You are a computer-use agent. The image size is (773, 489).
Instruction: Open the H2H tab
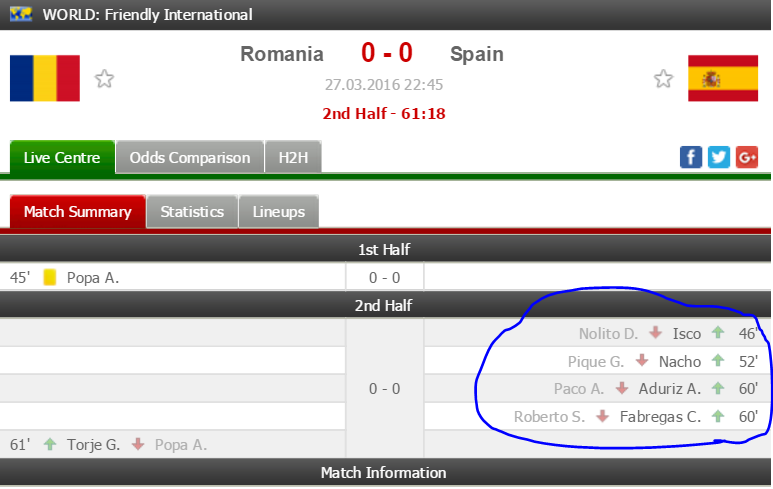(x=293, y=158)
